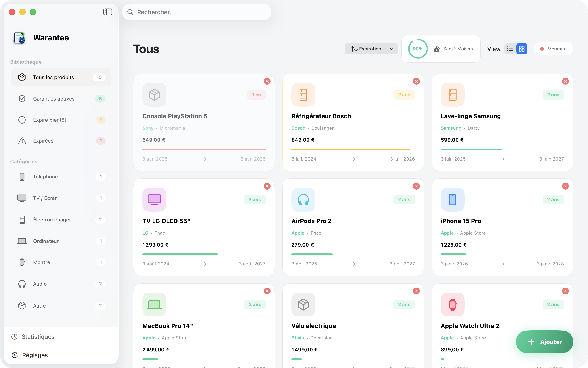Delete the MacBook Pro 14" card
This screenshot has height=368, width=588.
point(267,291)
